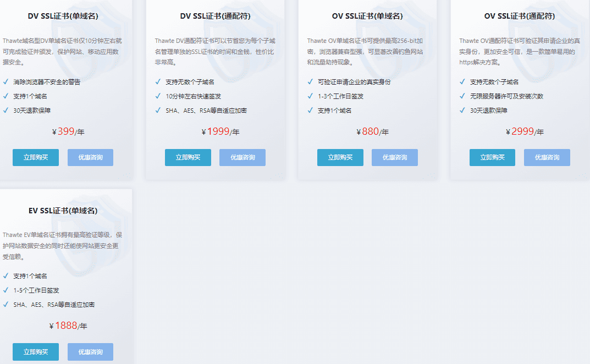Click 支持无数个子域名 in OV SSL通配符 card
590x364 pixels.
pos(494,82)
